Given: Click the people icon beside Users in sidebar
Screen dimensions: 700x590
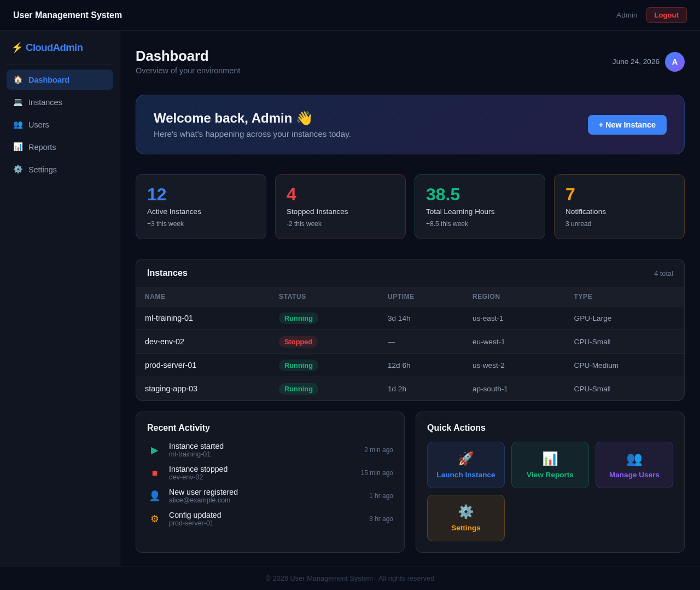Looking at the screenshot, I should pyautogui.click(x=18, y=125).
